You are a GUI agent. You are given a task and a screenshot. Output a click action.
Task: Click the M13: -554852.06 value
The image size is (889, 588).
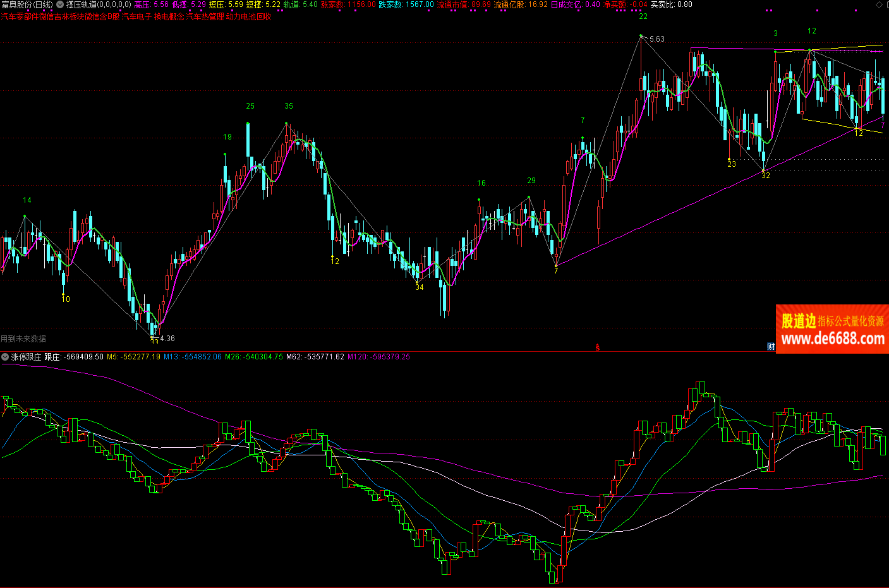point(193,357)
